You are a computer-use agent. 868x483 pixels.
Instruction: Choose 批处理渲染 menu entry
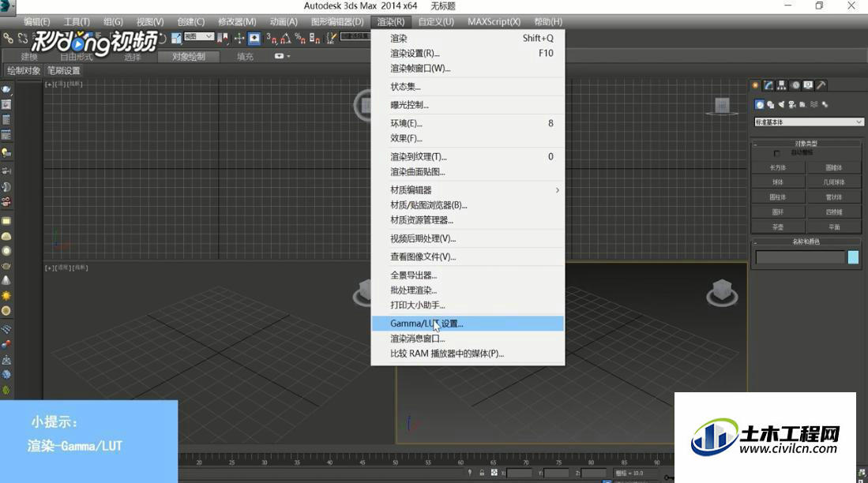tap(468, 290)
